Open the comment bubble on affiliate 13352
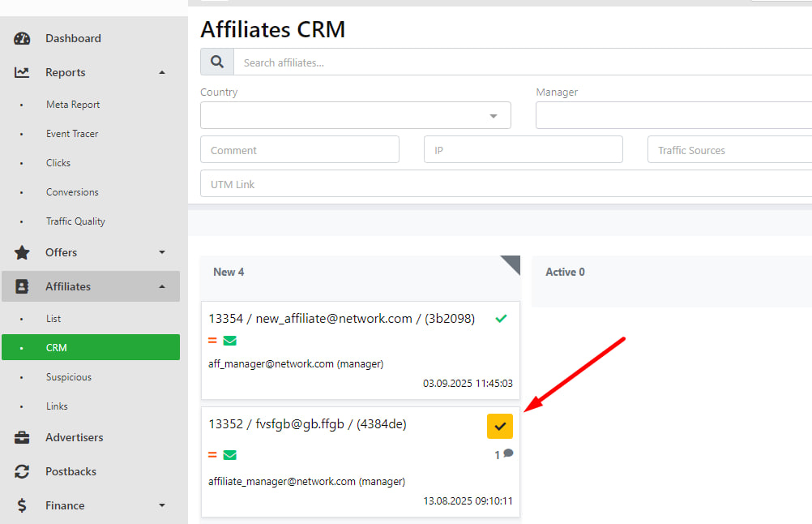This screenshot has width=812, height=524. pyautogui.click(x=508, y=454)
